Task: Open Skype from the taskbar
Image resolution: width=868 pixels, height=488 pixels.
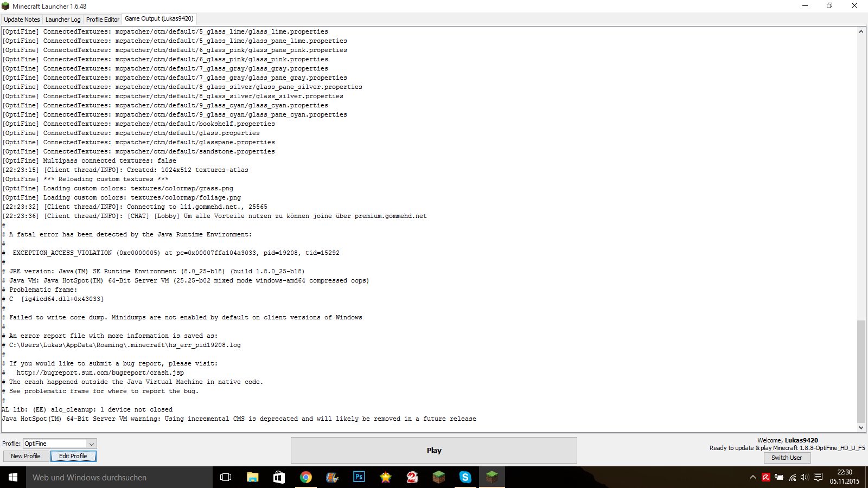Action: click(x=465, y=477)
